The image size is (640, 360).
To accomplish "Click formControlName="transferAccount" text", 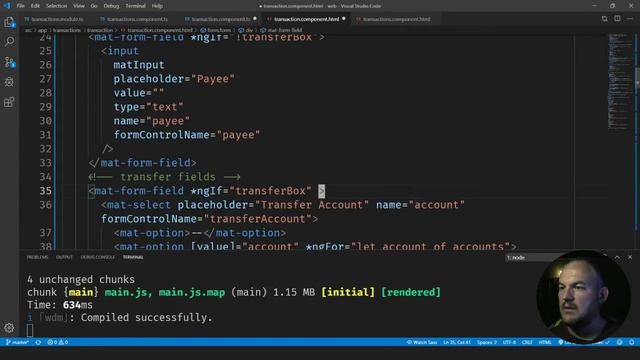I will (x=206, y=219).
